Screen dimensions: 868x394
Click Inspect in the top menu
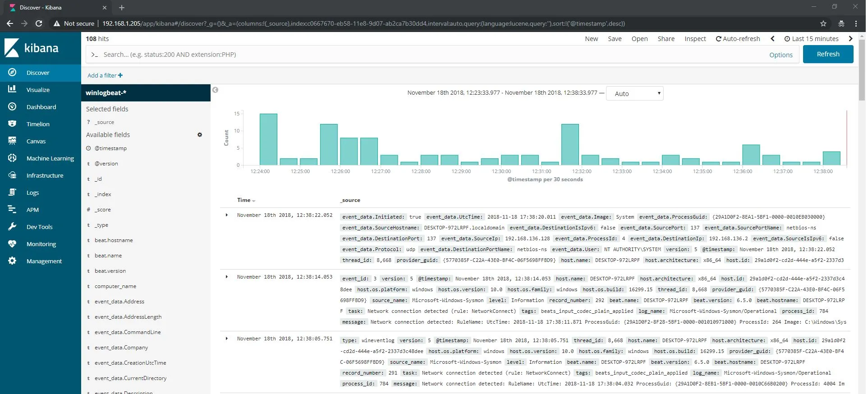pyautogui.click(x=695, y=39)
